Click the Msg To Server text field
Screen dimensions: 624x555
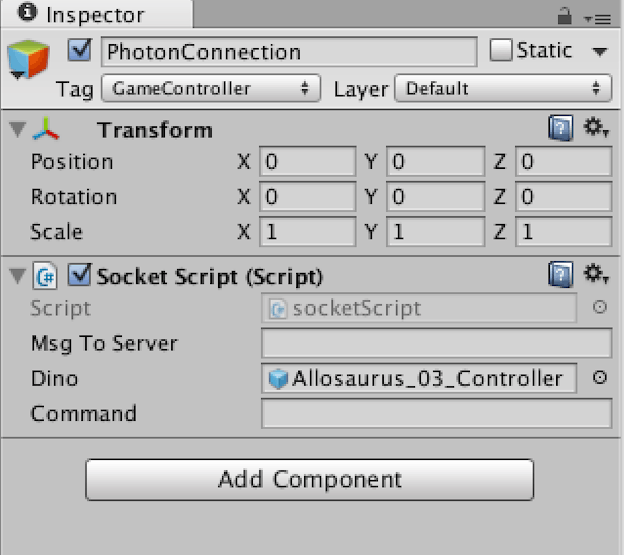[437, 343]
